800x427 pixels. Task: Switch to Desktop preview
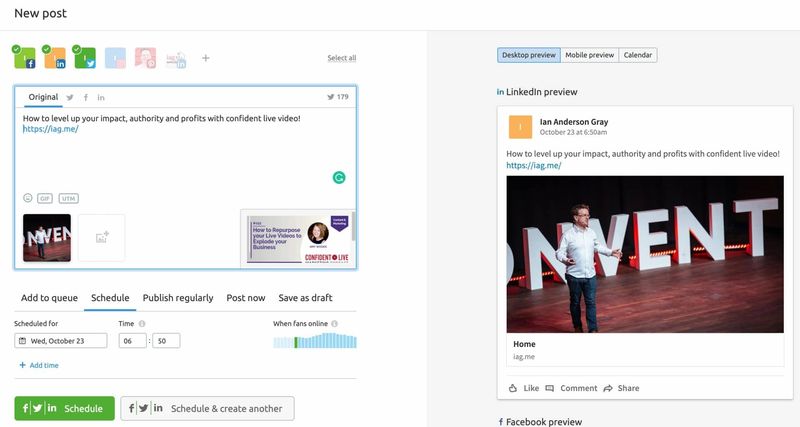tap(529, 55)
